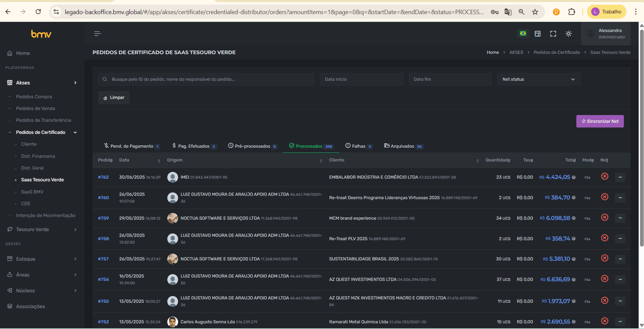Open Associações in sidebar
644x329 pixels.
[31, 306]
